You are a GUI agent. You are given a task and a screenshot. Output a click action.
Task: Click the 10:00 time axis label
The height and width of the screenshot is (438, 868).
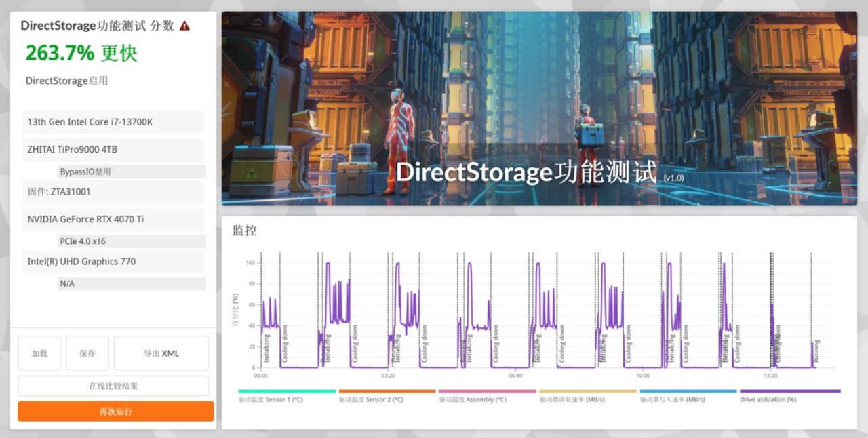(x=643, y=375)
